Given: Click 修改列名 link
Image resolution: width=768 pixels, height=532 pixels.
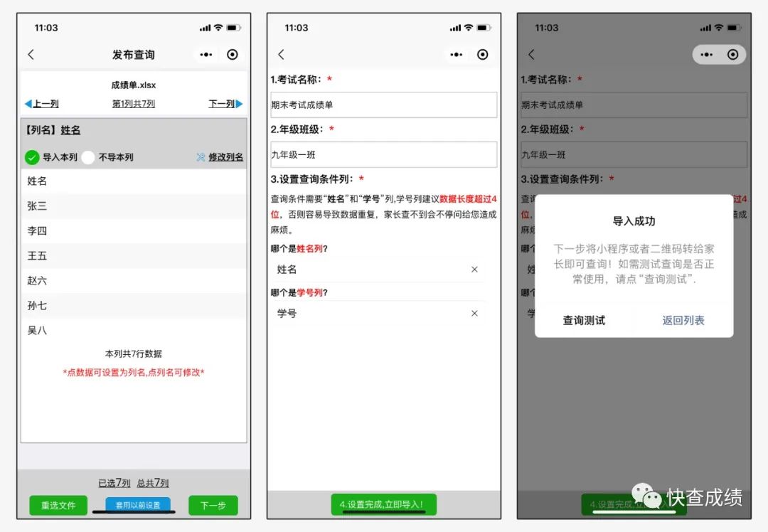Looking at the screenshot, I should coord(226,157).
